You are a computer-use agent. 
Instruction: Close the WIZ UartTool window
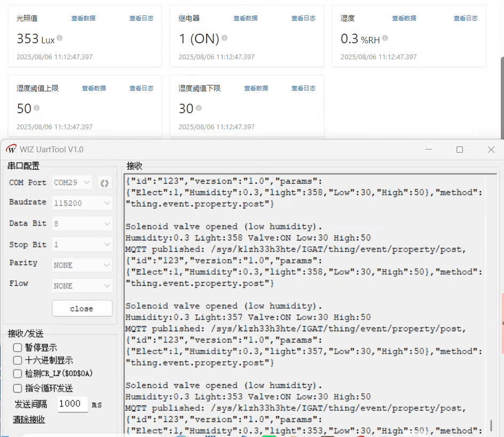point(491,150)
